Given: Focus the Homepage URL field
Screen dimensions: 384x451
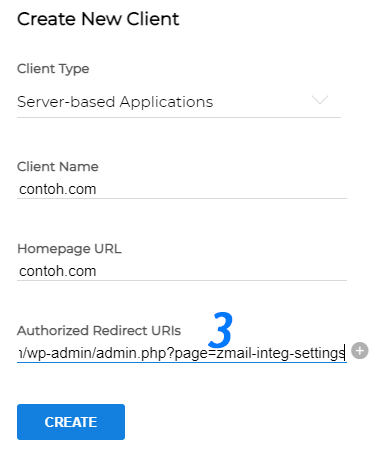Looking at the screenshot, I should (x=182, y=271).
